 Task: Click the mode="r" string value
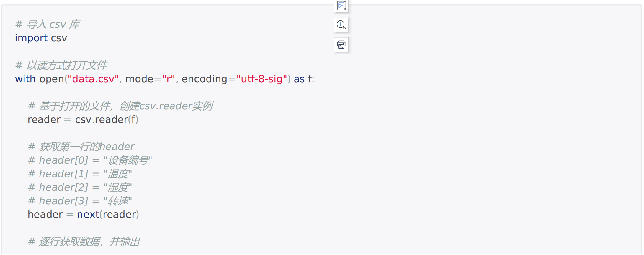coord(169,79)
